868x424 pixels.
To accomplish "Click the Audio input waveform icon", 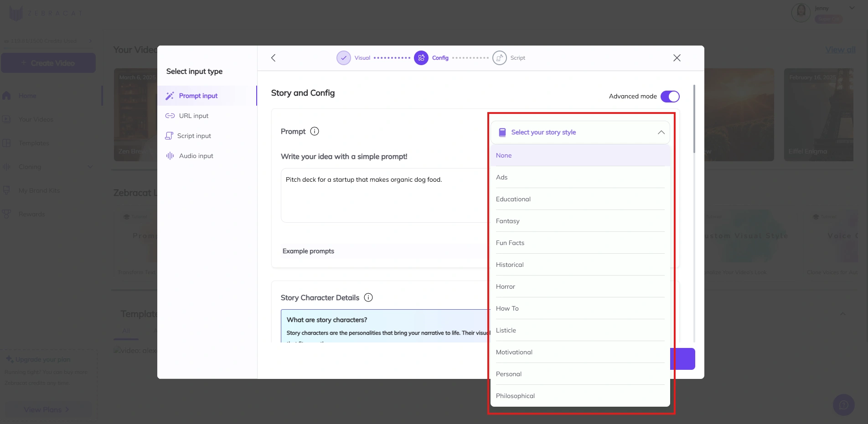I will click(170, 156).
